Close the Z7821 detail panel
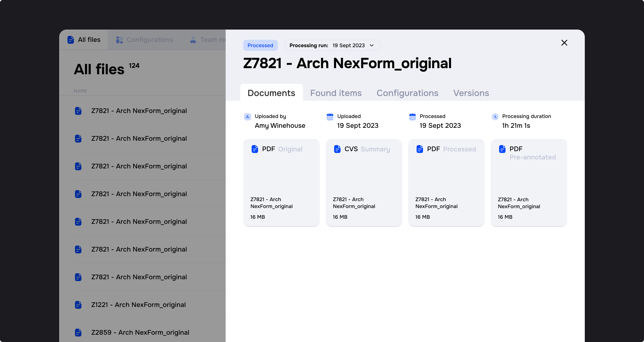The image size is (644, 342). click(564, 43)
